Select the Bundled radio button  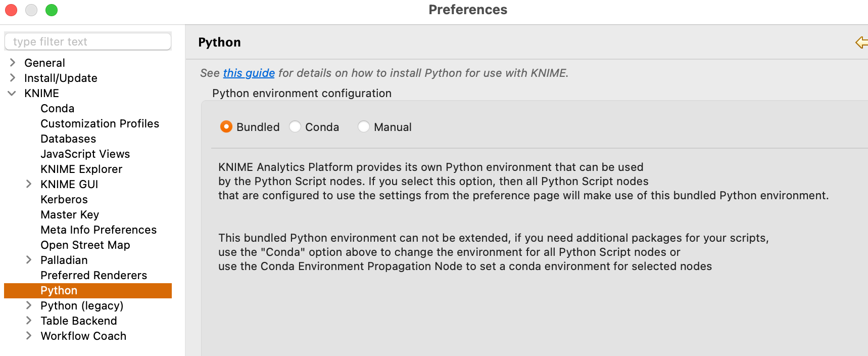pos(226,127)
